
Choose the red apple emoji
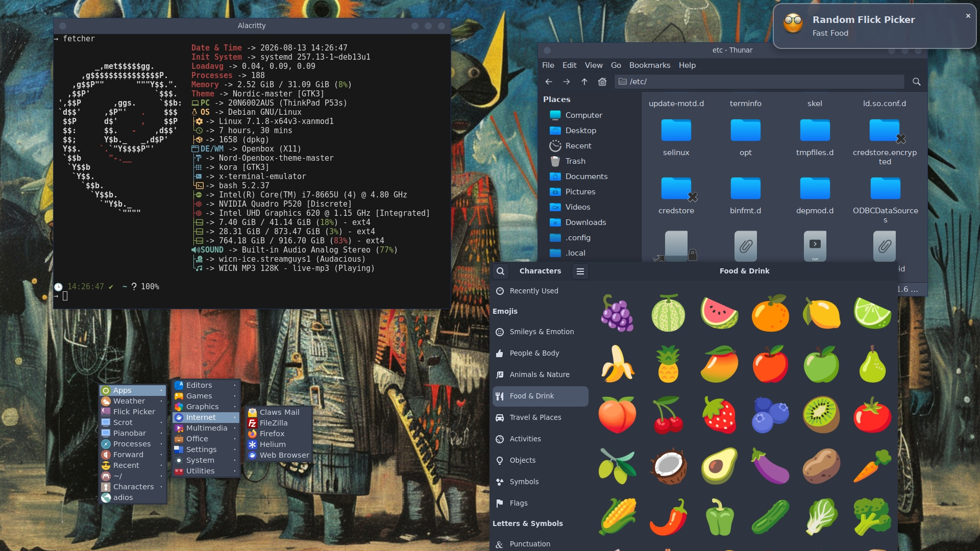[x=770, y=364]
